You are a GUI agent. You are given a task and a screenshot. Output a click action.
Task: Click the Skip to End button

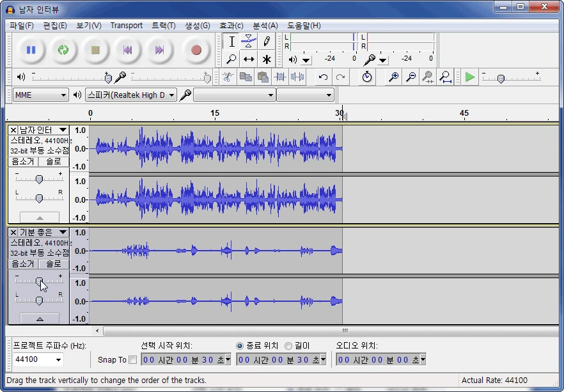coord(159,50)
